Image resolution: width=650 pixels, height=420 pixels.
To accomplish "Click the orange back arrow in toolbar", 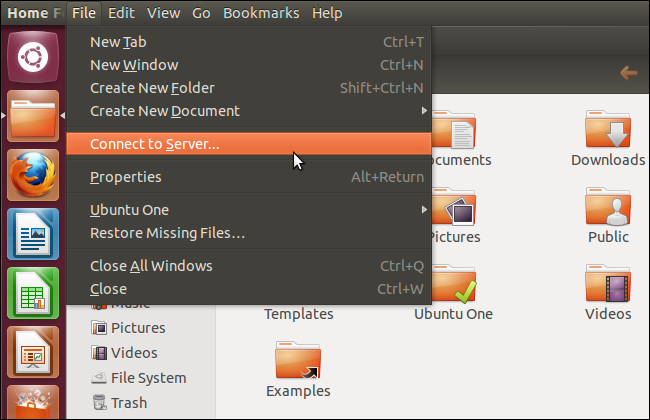I will 628,73.
